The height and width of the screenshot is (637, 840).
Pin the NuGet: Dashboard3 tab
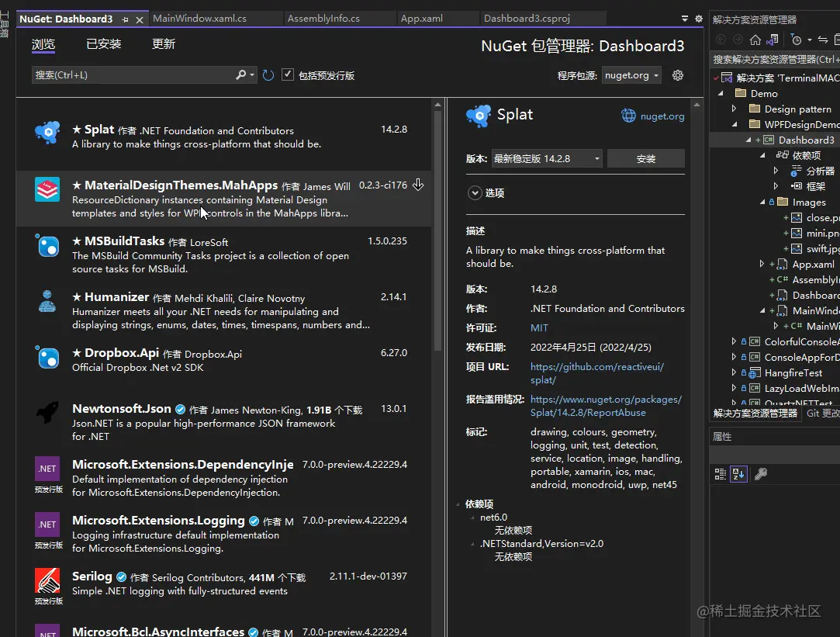pyautogui.click(x=126, y=20)
